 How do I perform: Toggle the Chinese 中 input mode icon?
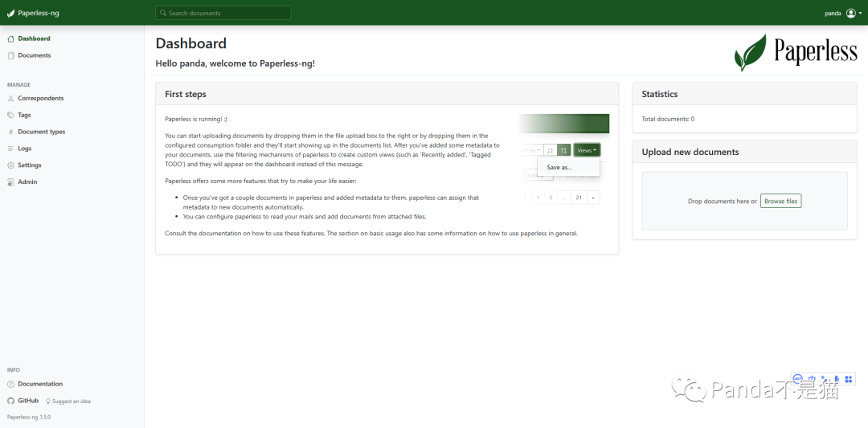point(812,379)
